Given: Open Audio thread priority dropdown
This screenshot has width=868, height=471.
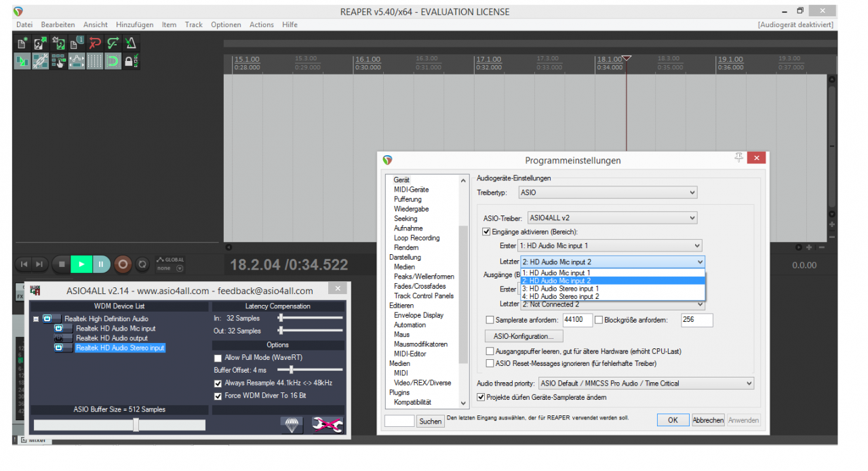Looking at the screenshot, I should click(x=646, y=384).
